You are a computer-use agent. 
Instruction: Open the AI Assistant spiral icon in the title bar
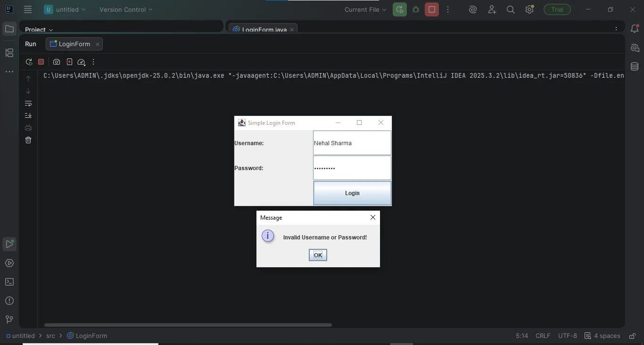[x=473, y=9]
